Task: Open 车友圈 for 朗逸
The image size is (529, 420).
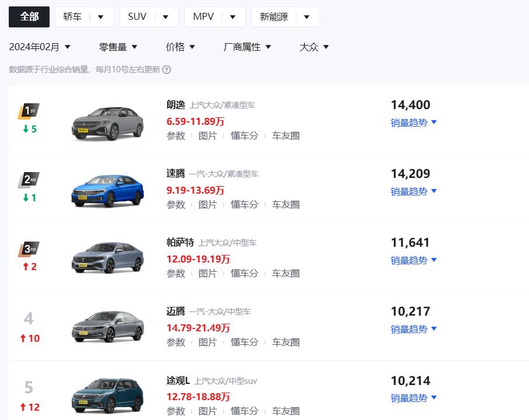Action: click(x=286, y=135)
